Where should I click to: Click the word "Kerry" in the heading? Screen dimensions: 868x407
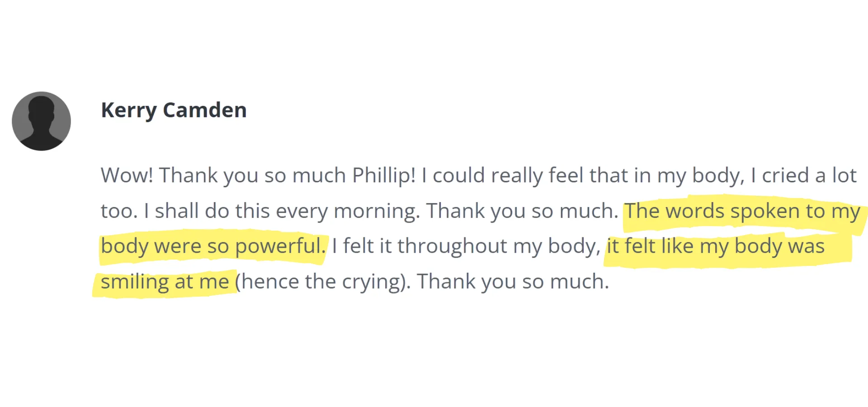pyautogui.click(x=129, y=111)
